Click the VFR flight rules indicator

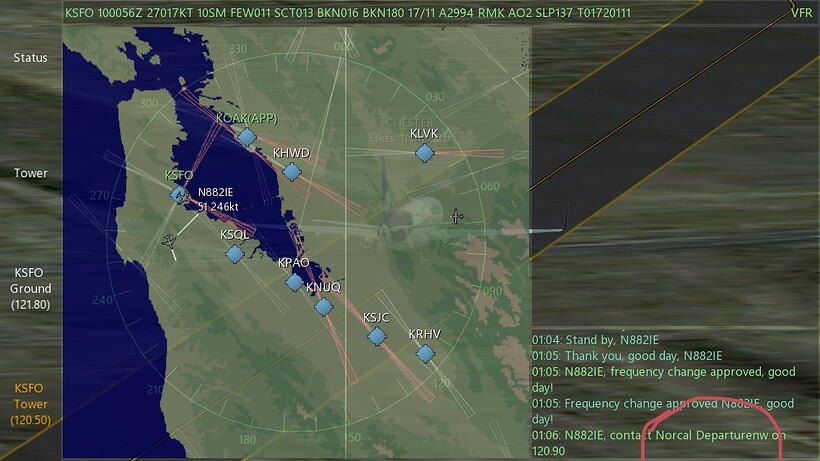point(801,13)
